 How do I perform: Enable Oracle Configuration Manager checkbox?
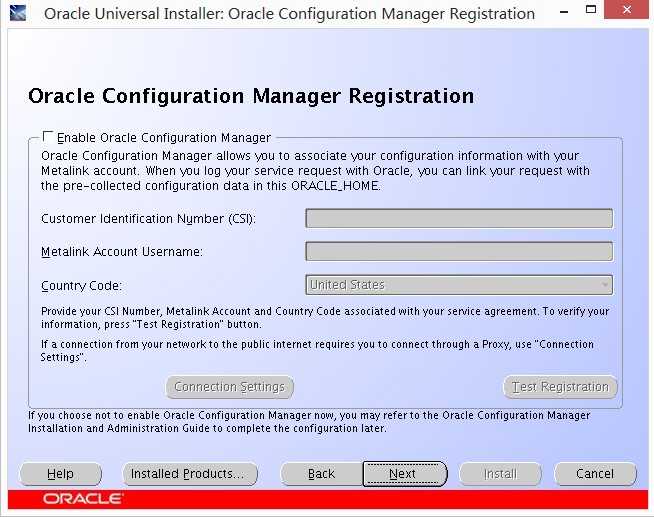(48, 137)
